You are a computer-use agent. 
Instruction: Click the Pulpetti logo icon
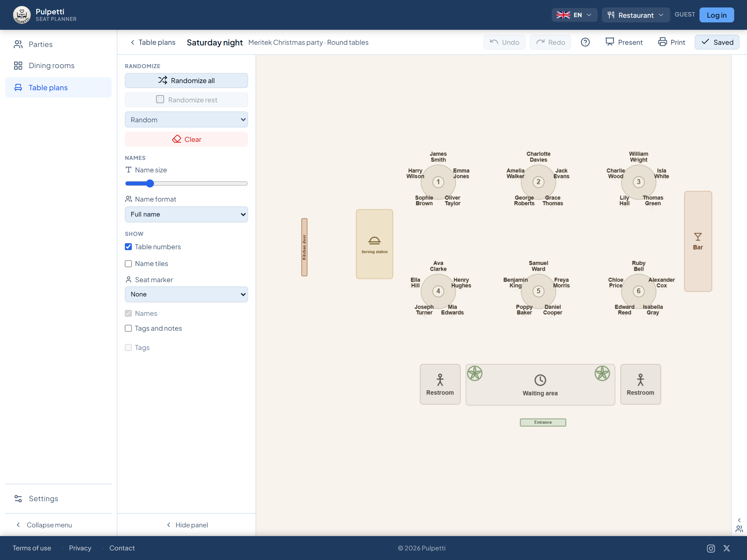pyautogui.click(x=21, y=15)
